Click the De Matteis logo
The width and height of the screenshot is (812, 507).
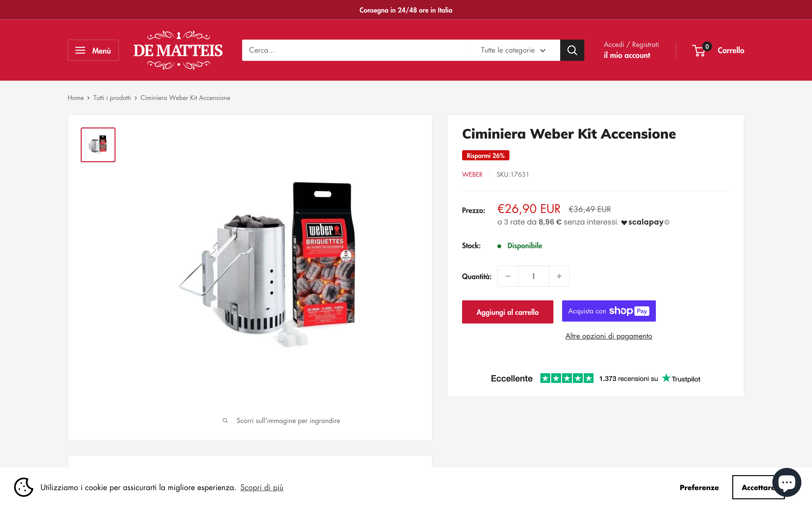click(178, 50)
